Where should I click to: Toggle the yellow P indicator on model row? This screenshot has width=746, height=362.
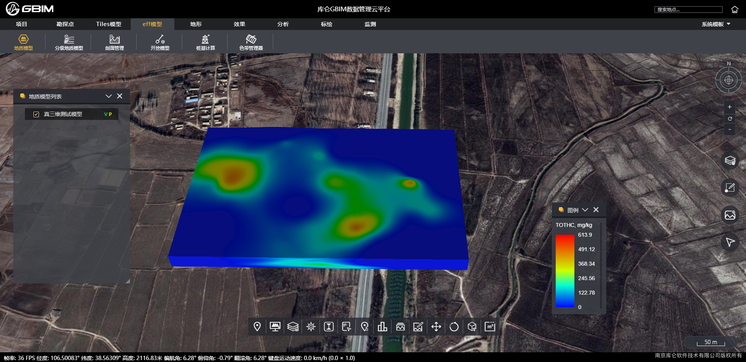tap(111, 114)
